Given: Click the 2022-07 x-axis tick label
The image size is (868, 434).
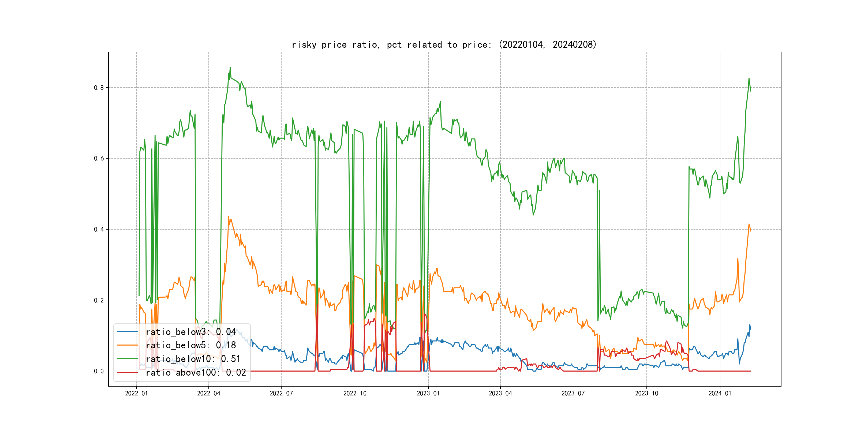Looking at the screenshot, I should [x=281, y=393].
